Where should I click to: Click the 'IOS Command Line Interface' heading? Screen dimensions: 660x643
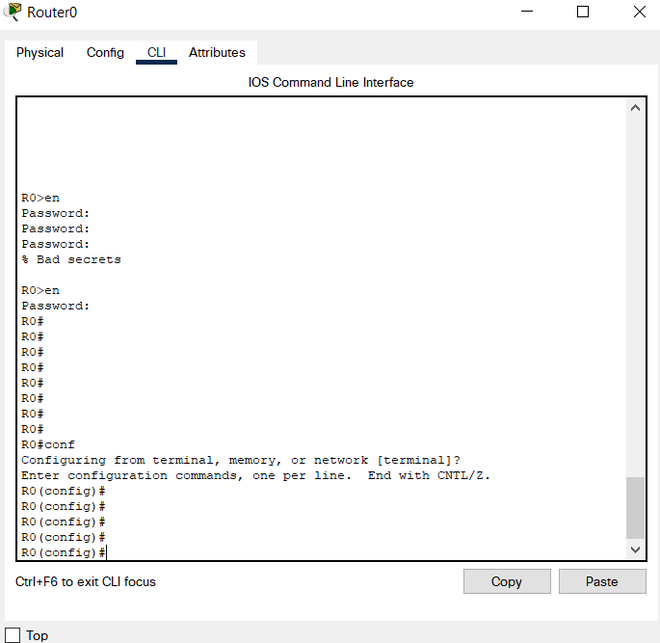[330, 82]
